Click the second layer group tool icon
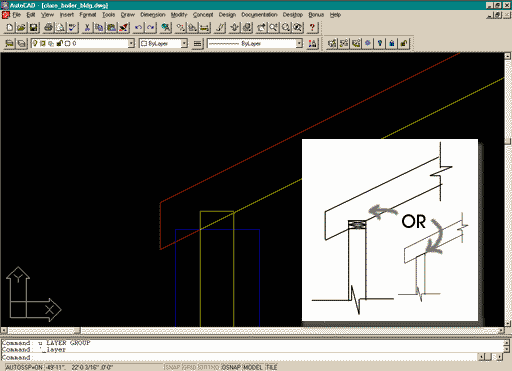The image size is (512, 371). [344, 43]
